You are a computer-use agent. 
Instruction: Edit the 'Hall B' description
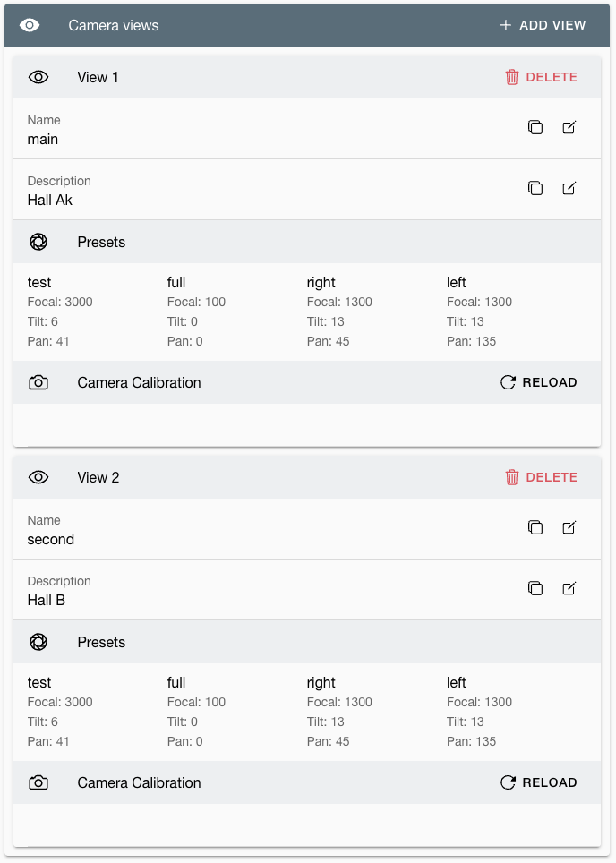click(x=569, y=588)
